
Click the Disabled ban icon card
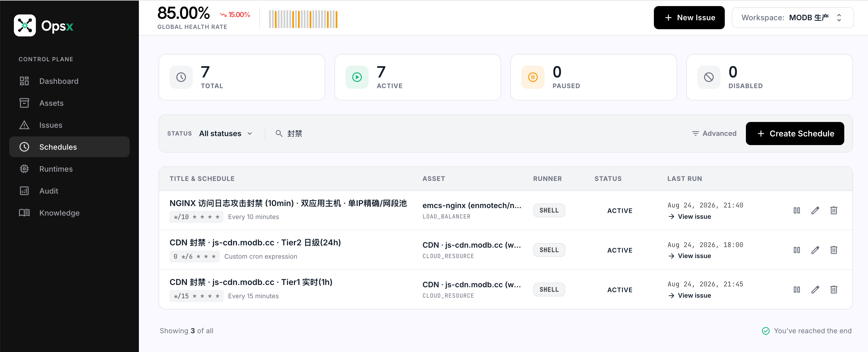click(709, 77)
